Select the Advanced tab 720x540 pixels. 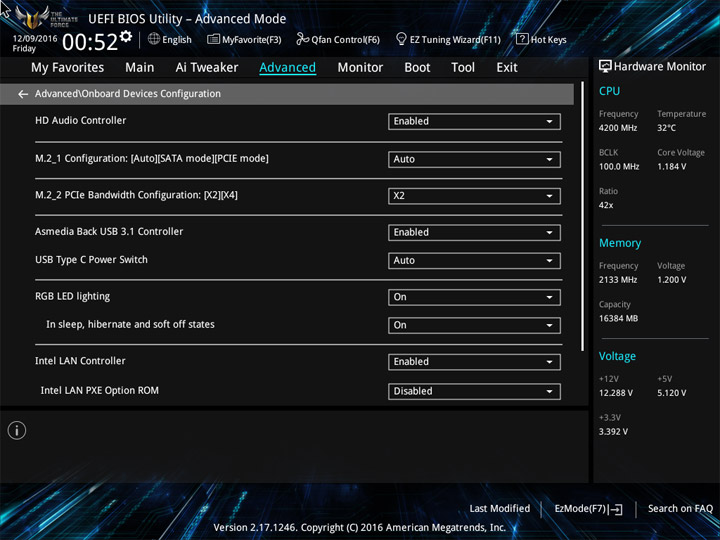click(287, 68)
